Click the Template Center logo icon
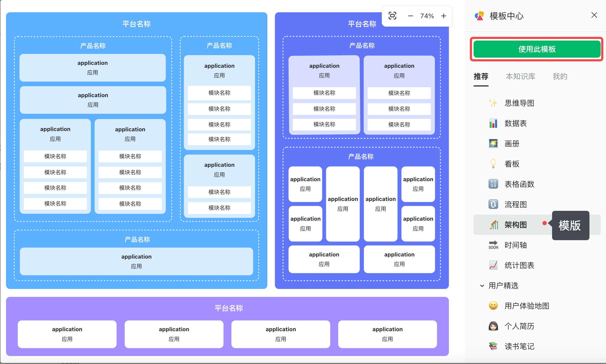This screenshot has width=606, height=364. 479,16
